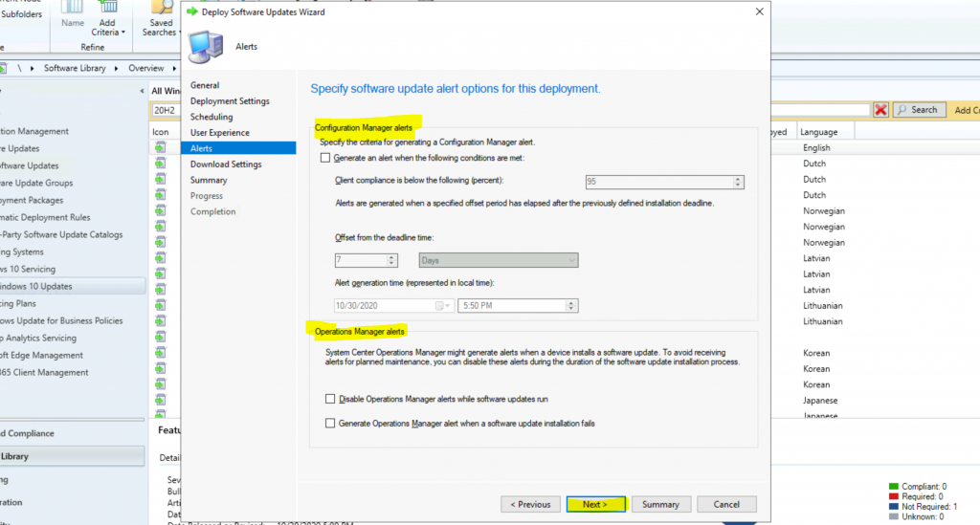
Task: Click the offset from deadline value field
Action: tap(361, 260)
